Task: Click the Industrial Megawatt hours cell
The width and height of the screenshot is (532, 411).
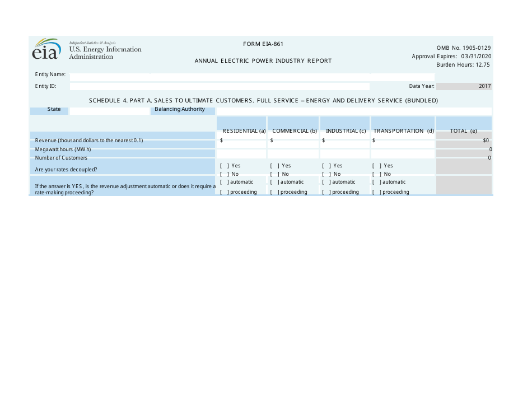Action: [x=344, y=150]
